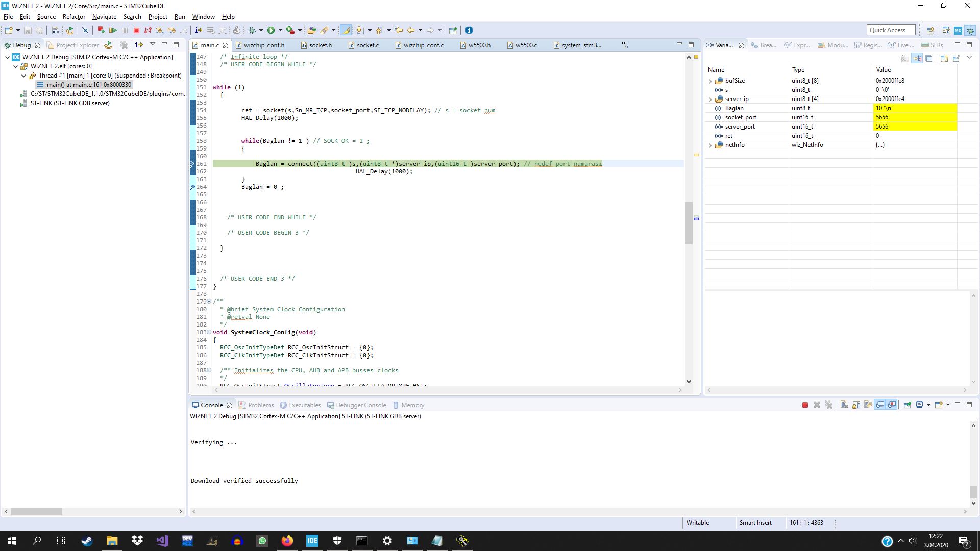Toggle Show Console on standard output change
980x551 pixels.
click(x=880, y=405)
